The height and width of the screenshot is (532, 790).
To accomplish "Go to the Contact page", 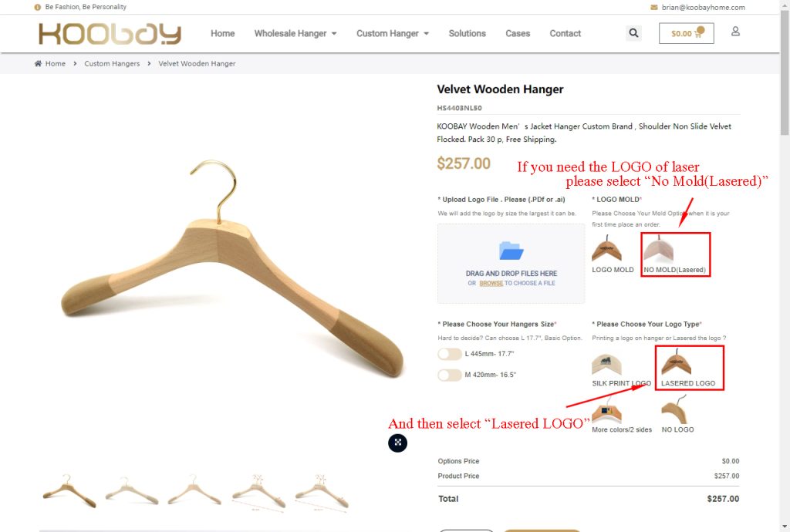I will point(565,34).
